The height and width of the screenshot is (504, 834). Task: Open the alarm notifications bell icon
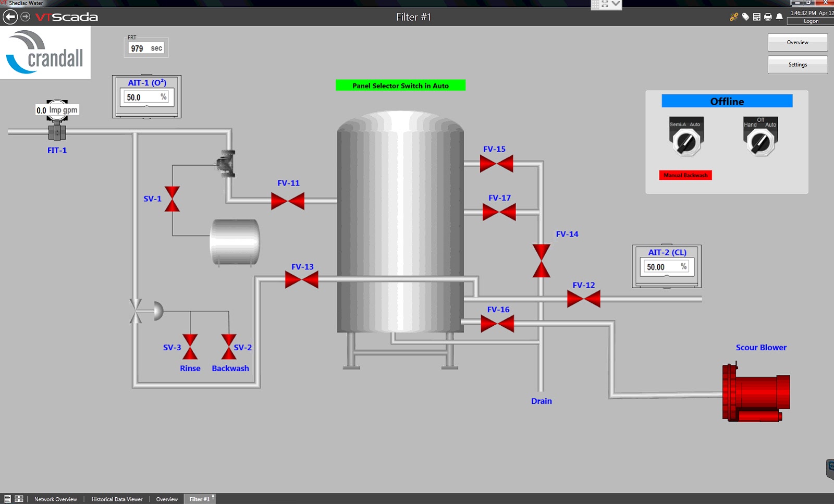[779, 17]
